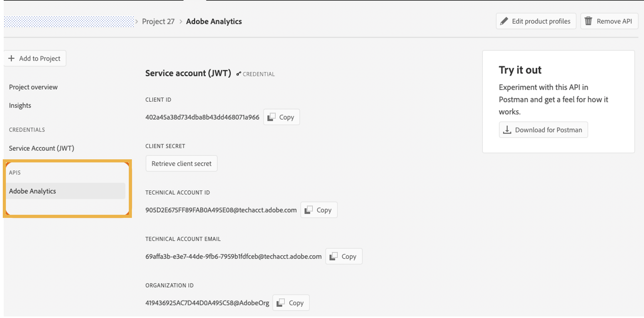This screenshot has width=644, height=318.
Task: Click the Edit product profiles button
Action: tap(536, 21)
